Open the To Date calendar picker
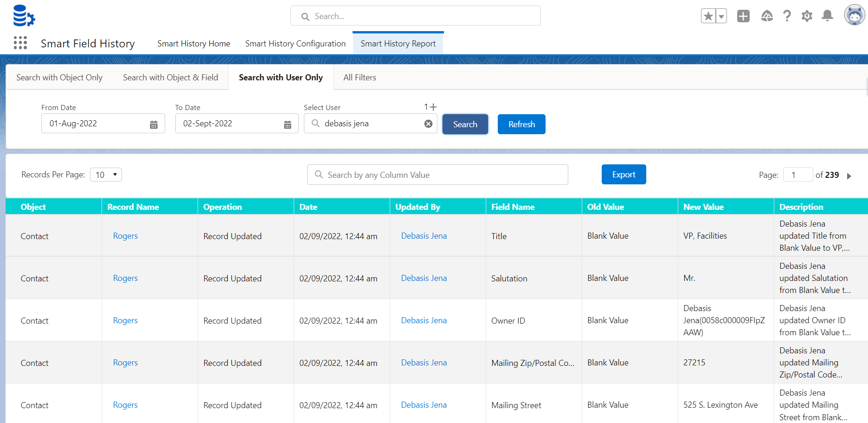Viewport: 868px width, 423px height. pyautogui.click(x=288, y=124)
